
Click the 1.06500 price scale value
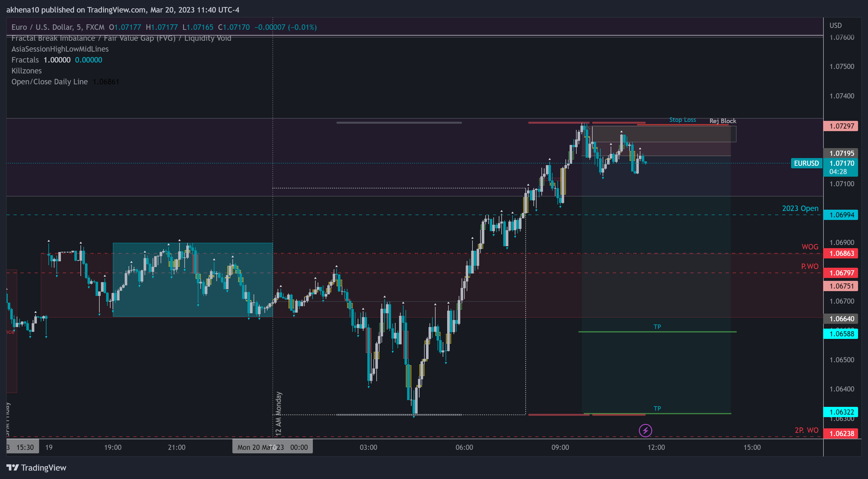coord(842,360)
